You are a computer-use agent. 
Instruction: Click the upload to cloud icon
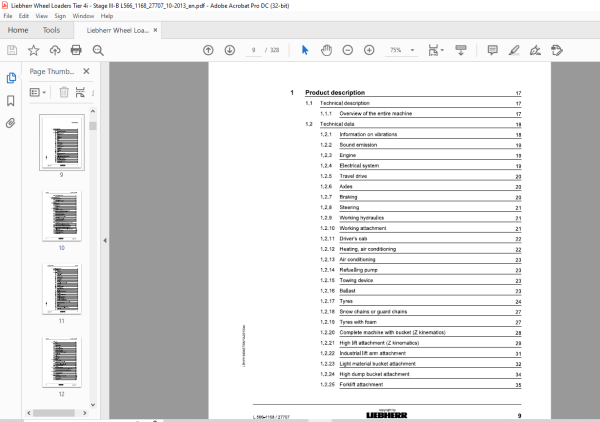(55, 50)
